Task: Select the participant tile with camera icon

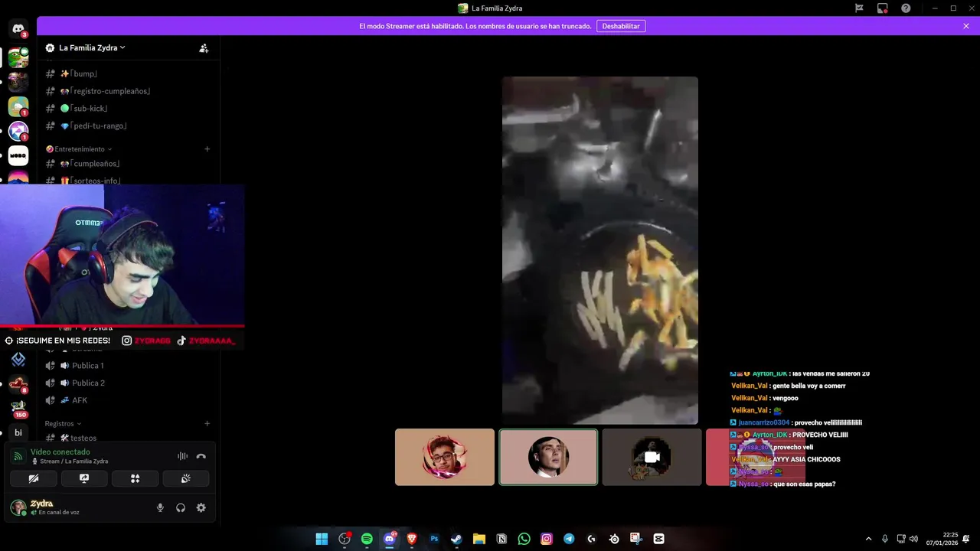Action: pyautogui.click(x=652, y=457)
